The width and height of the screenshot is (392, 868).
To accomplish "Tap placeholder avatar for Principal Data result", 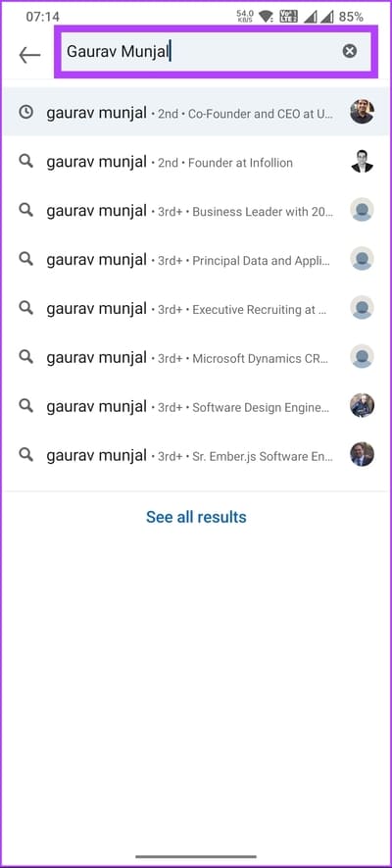I will (x=363, y=259).
